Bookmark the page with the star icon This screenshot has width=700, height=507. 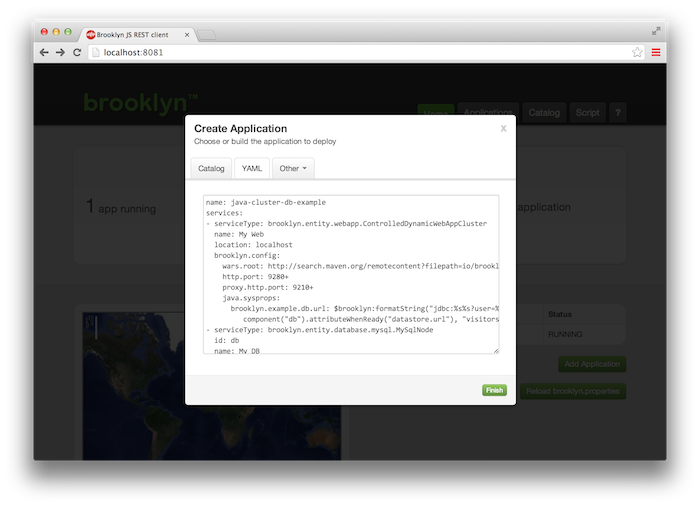[x=637, y=52]
